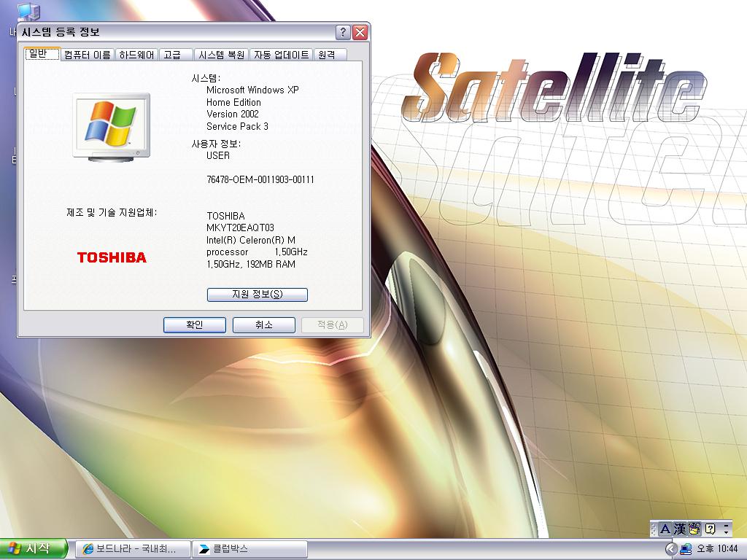Image resolution: width=747 pixels, height=560 pixels.
Task: Switch to the 컴퓨터 이름 tab
Action: [x=88, y=55]
